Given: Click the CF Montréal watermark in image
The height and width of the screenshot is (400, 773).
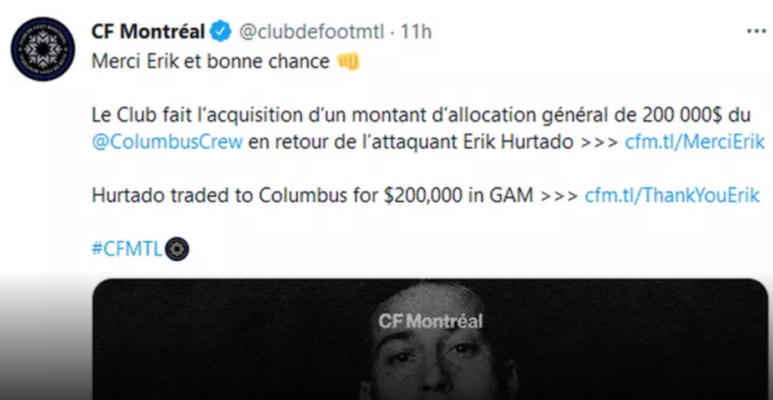Looking at the screenshot, I should tap(430, 321).
